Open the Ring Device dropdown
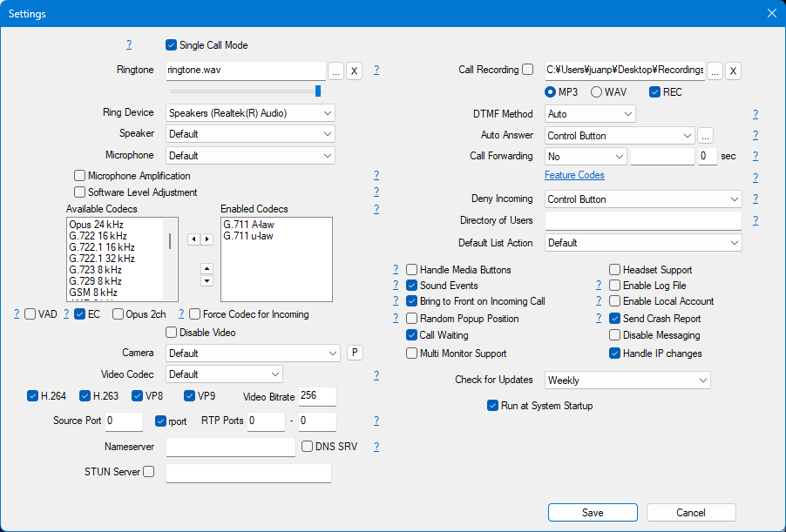Screen dimensions: 786x532 coord(250,112)
